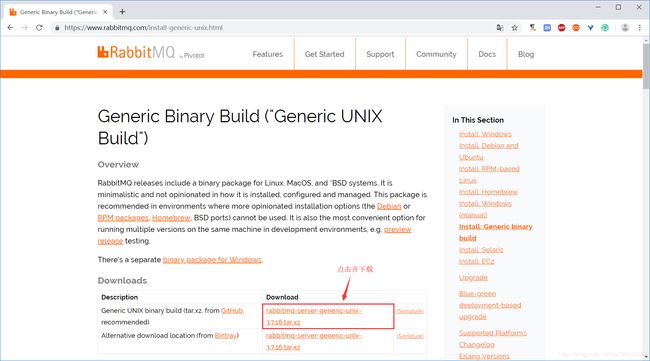Follow the Homebrew link in overview paragraph

tap(171, 218)
